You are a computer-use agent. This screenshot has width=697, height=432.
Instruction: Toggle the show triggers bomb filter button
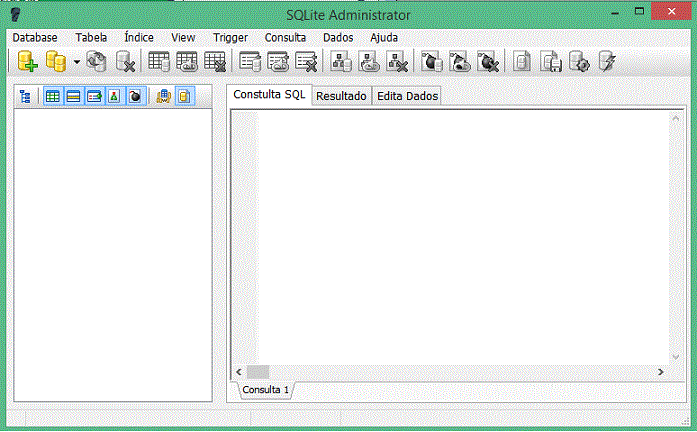coord(135,96)
